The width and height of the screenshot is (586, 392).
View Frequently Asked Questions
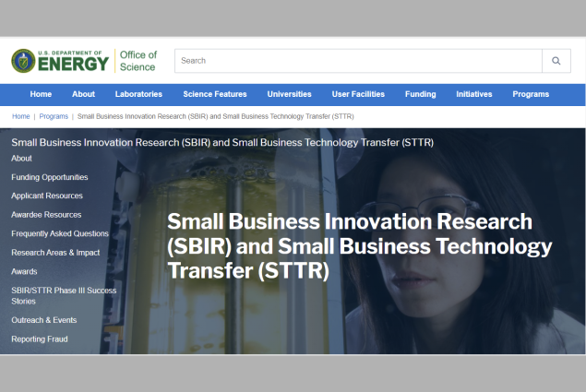click(x=60, y=233)
